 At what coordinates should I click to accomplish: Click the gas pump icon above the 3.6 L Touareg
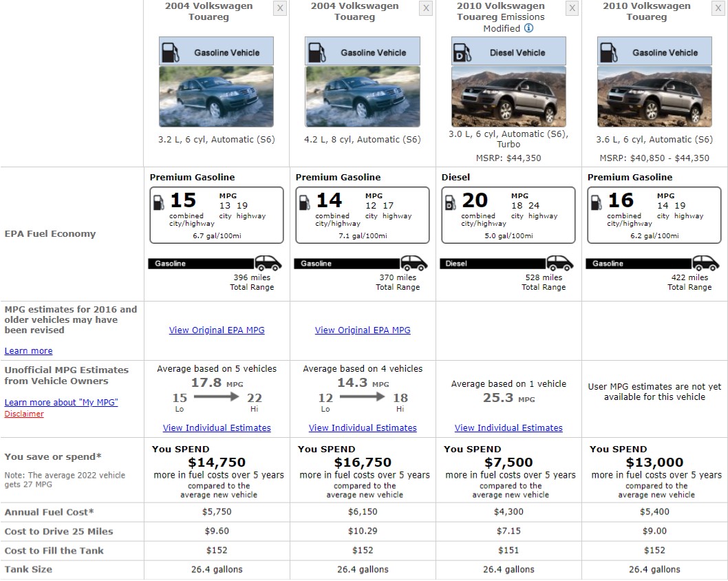pyautogui.click(x=609, y=52)
